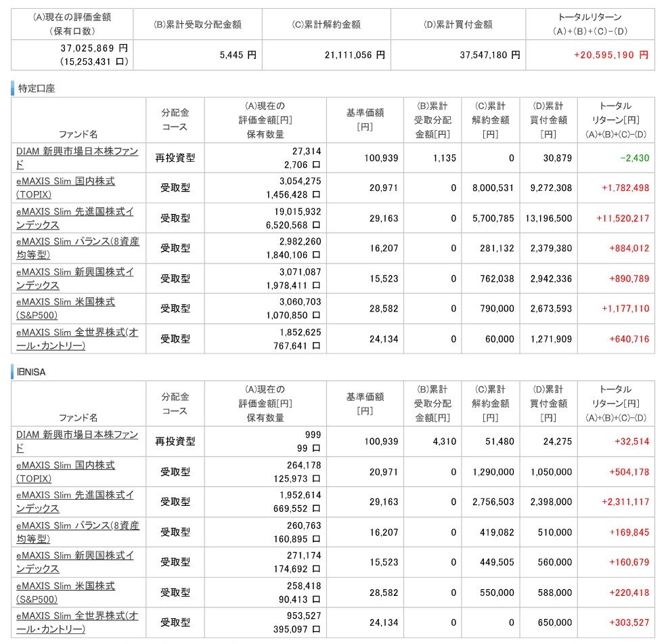This screenshot has height=644, width=666.
Task: Click the 3,054,275 valuation amount
Action: pyautogui.click(x=301, y=181)
